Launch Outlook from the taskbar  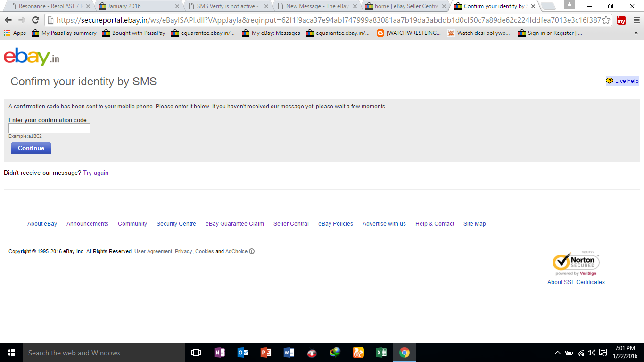243,353
